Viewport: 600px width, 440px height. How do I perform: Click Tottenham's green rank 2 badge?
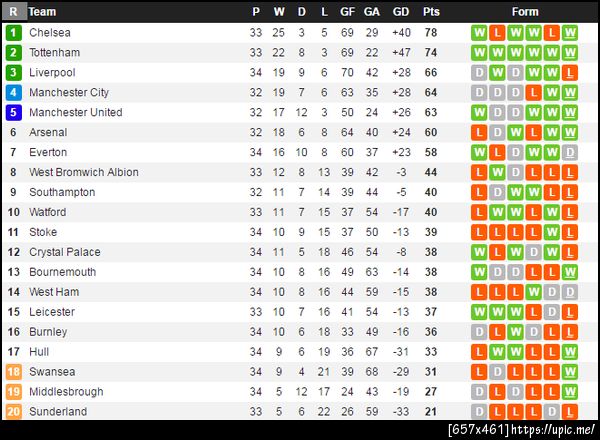tap(13, 52)
